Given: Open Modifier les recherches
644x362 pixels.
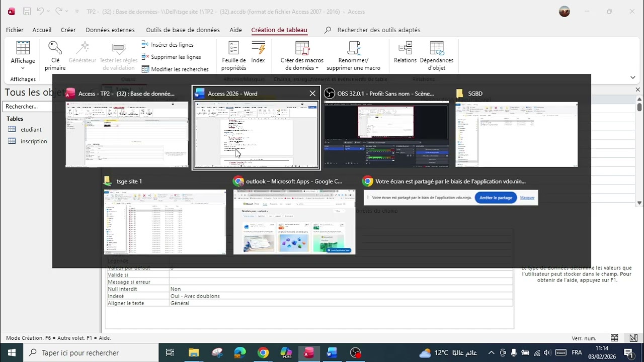Looking at the screenshot, I should pos(175,69).
